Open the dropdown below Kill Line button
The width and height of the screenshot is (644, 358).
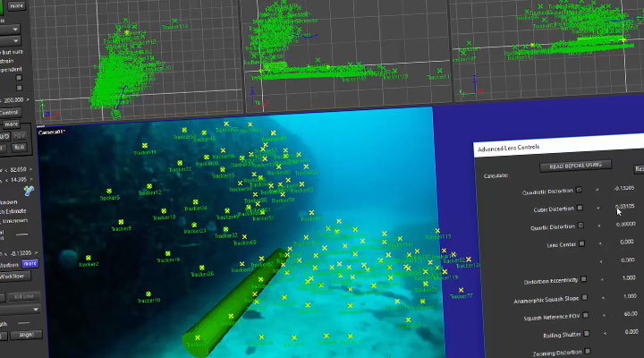coord(20,309)
